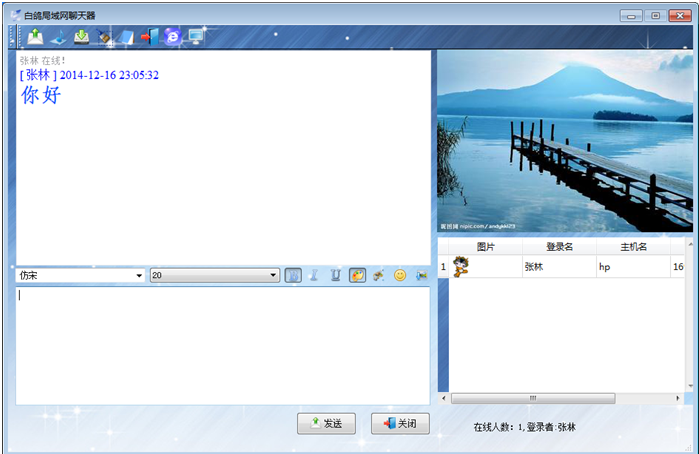Maximize the 白鸽局域网聊天器 window
This screenshot has height=454, width=699.
[x=655, y=16]
